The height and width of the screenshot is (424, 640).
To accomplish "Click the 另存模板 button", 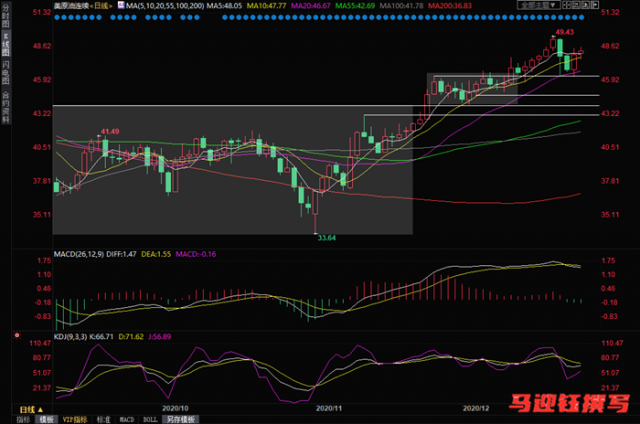I will pyautogui.click(x=180, y=420).
